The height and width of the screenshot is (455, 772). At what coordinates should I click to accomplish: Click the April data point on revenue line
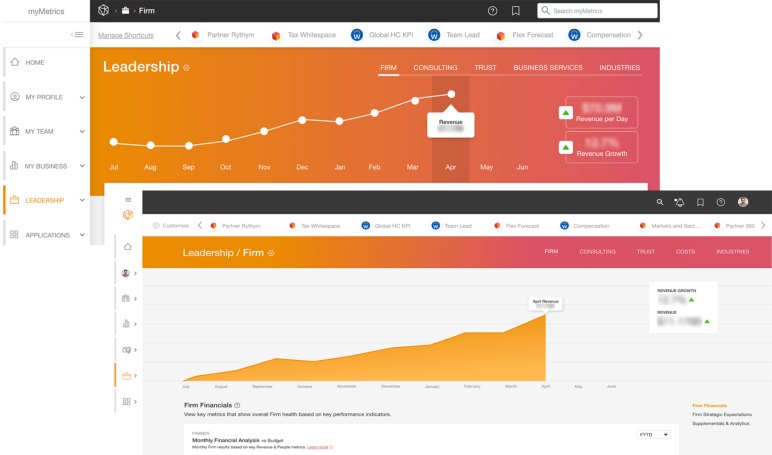(x=451, y=94)
